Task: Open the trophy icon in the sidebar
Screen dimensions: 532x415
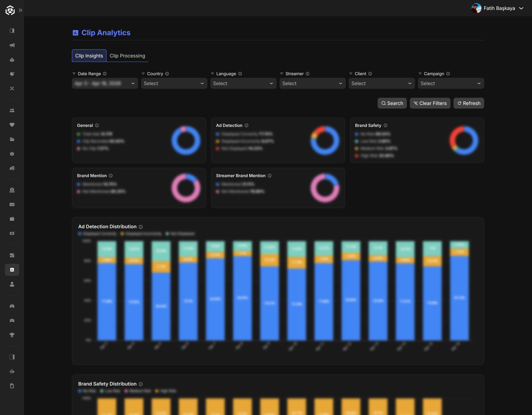Action: (x=12, y=335)
